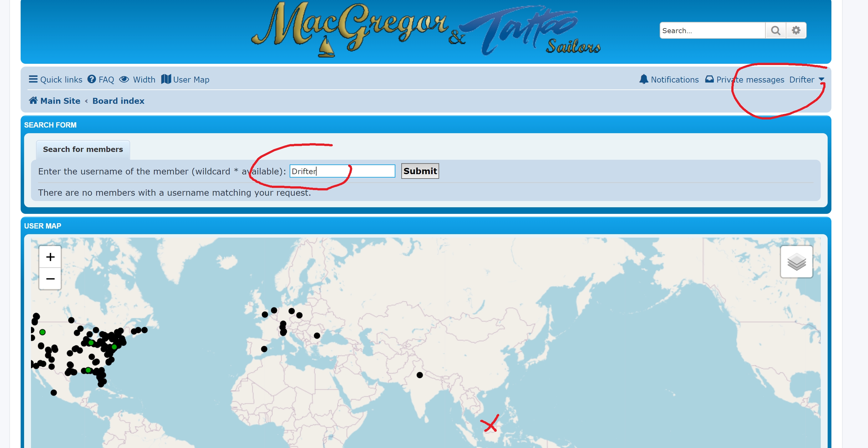Open advanced search gear icon
This screenshot has height=448, width=868.
click(x=796, y=31)
